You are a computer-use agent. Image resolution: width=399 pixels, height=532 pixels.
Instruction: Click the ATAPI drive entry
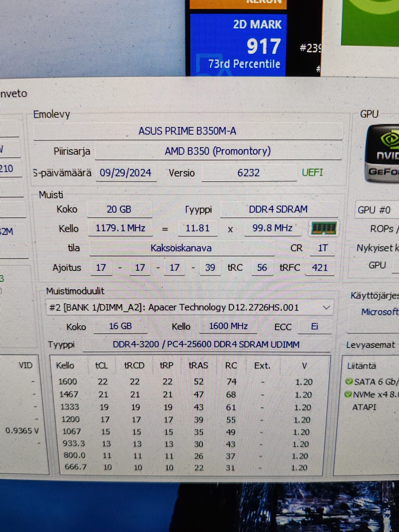tap(364, 407)
